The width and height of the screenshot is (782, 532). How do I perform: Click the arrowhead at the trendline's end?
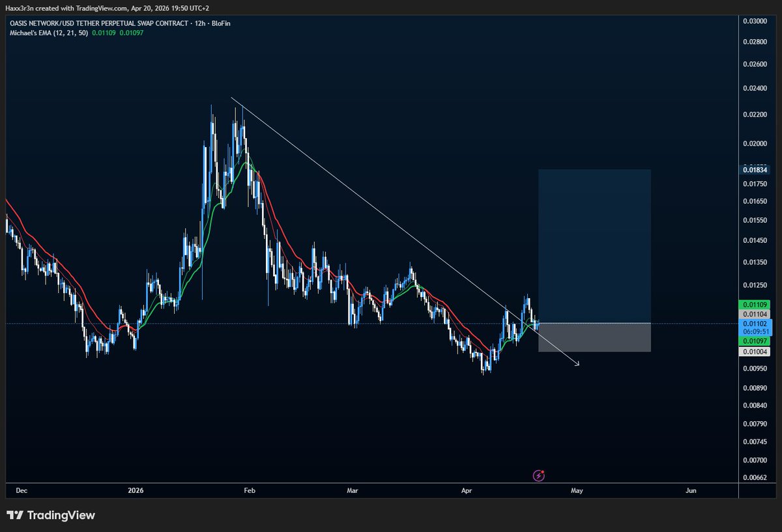point(577,364)
